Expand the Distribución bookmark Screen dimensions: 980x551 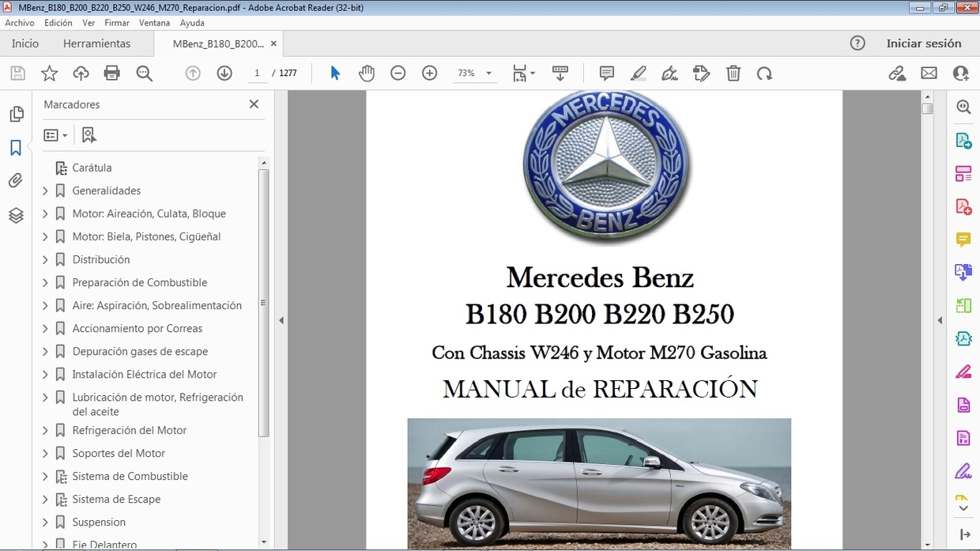coord(45,259)
